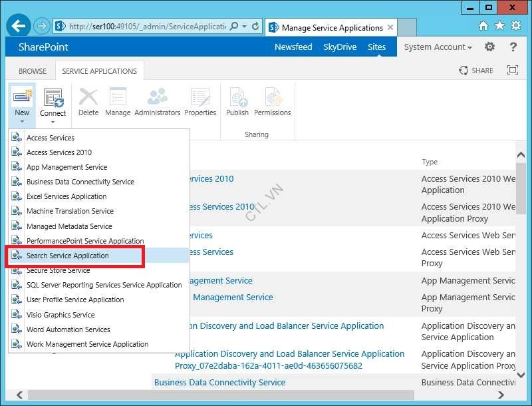Select Word Automation Services menu item
532x406 pixels.
98,329
